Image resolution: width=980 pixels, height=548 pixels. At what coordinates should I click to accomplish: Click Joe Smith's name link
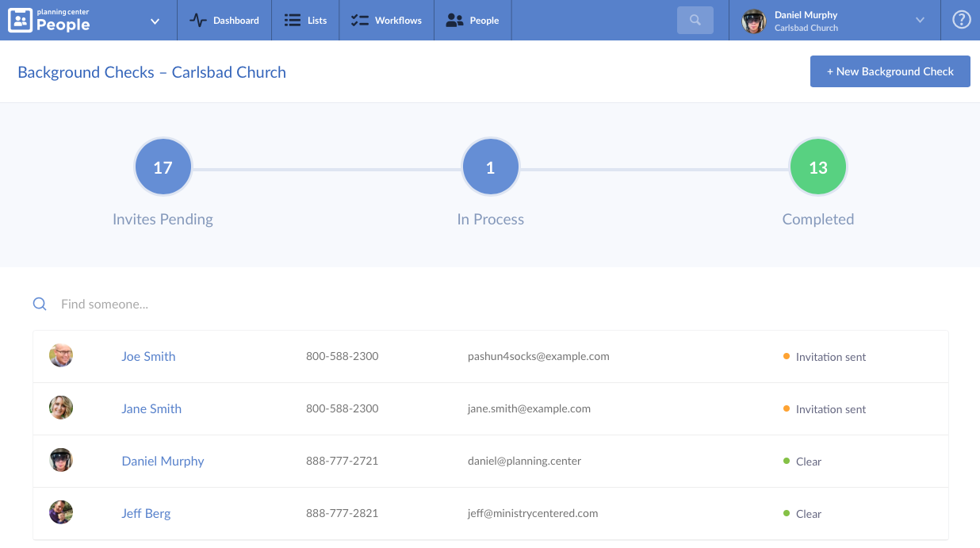148,356
